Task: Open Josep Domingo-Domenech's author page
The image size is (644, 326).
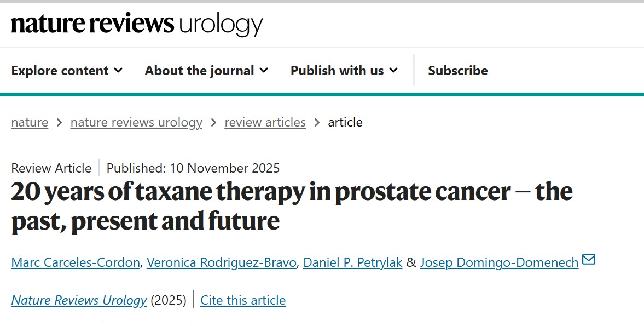Action: click(x=498, y=262)
